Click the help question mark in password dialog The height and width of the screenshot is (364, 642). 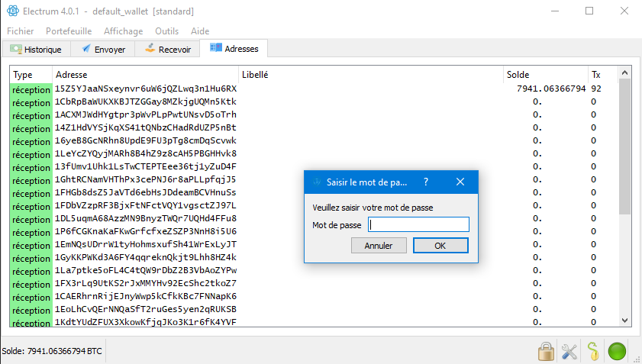(x=426, y=182)
